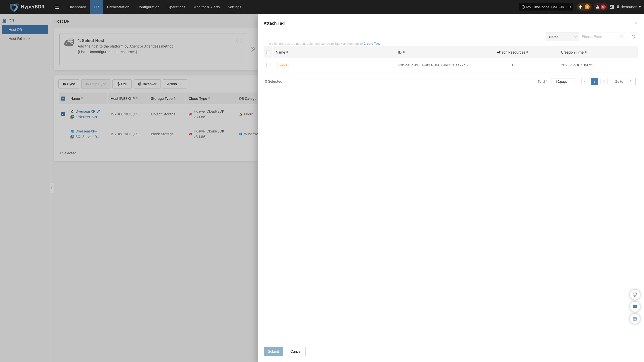Open the Configuration menu

[148, 7]
